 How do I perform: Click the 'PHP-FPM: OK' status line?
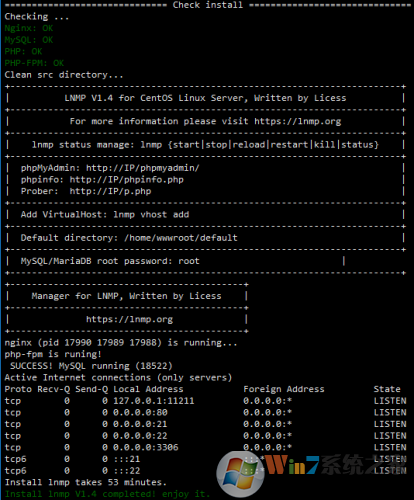[34, 63]
